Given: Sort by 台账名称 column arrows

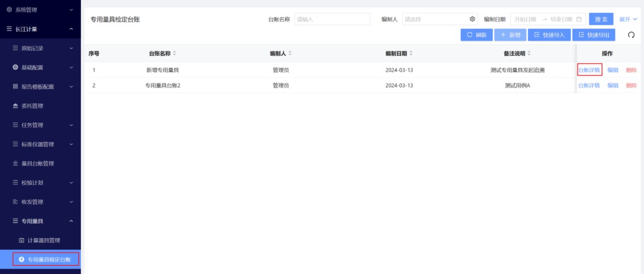Looking at the screenshot, I should point(174,54).
